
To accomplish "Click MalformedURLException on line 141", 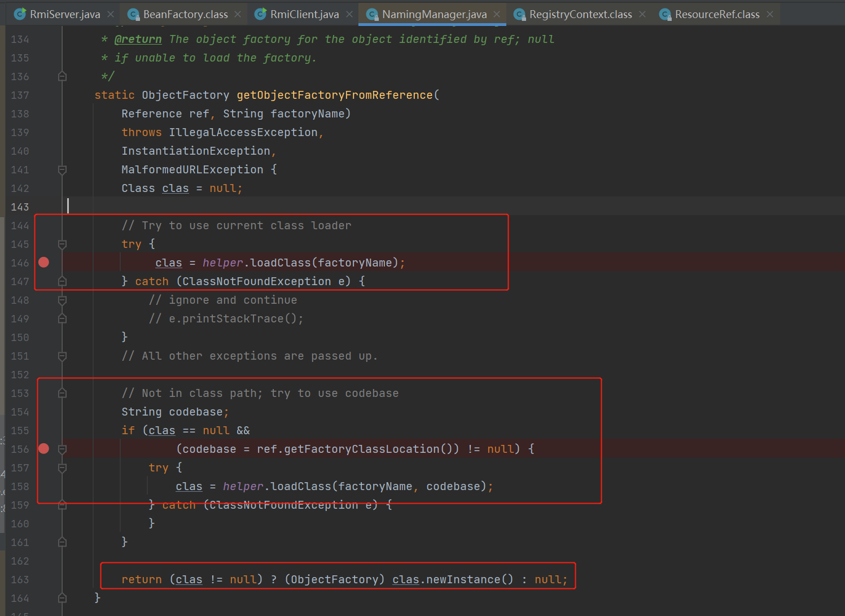I will click(192, 169).
